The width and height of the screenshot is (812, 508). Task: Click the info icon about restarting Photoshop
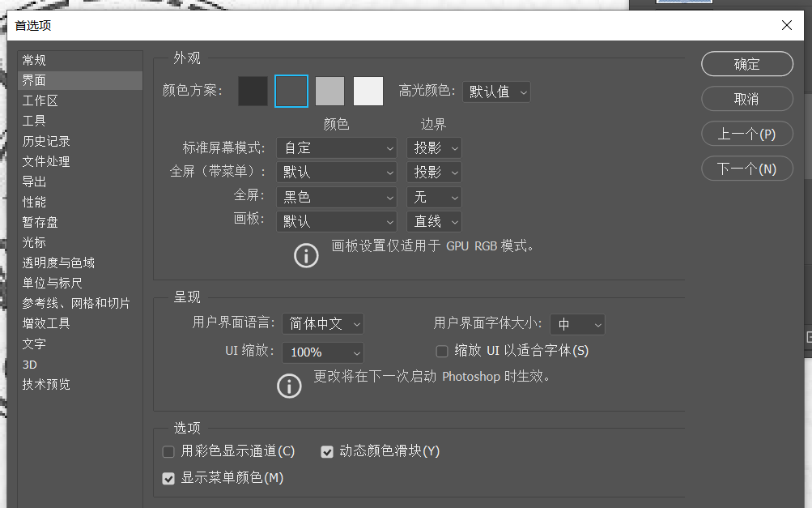click(x=289, y=386)
